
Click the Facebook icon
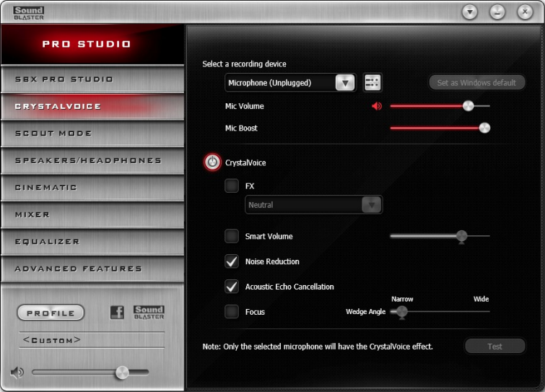tap(117, 312)
